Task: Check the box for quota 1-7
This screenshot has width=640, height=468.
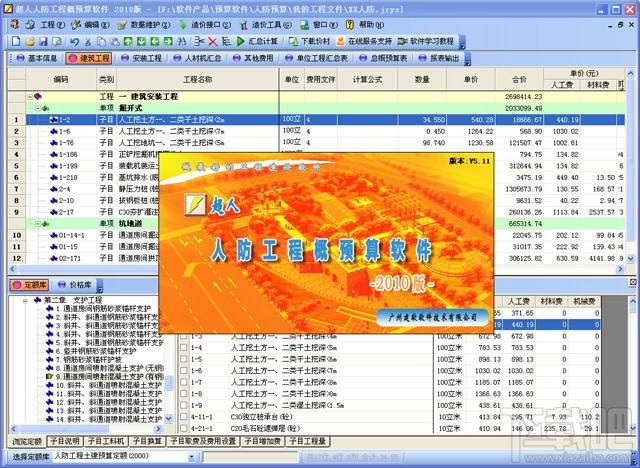Action: [184, 382]
